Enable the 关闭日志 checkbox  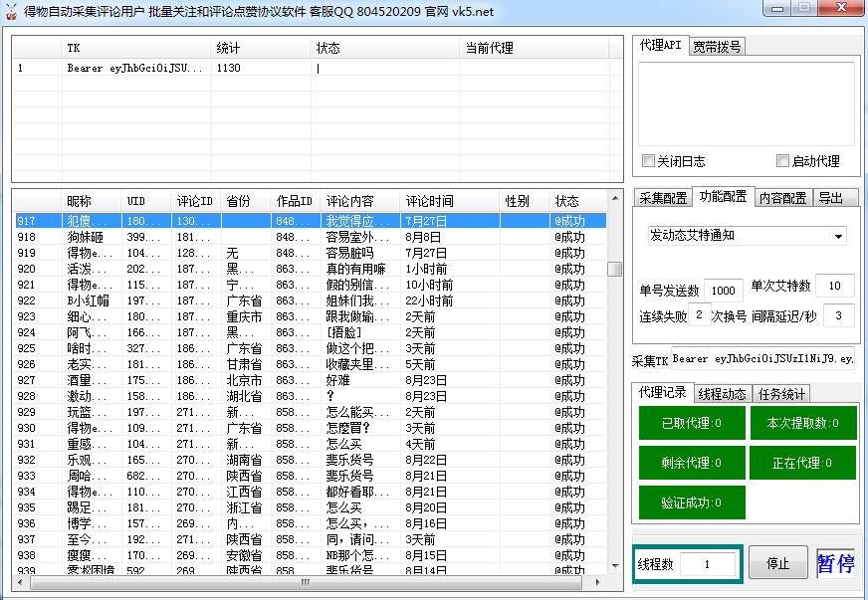tap(649, 161)
